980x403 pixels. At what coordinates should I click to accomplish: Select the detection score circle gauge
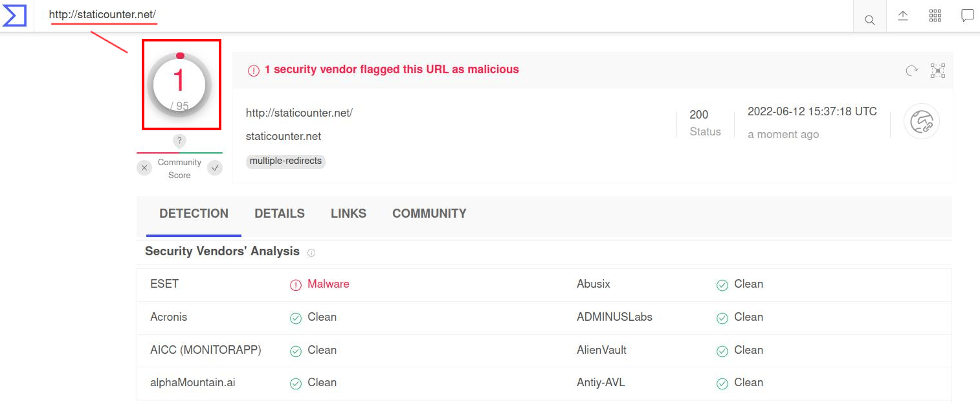(x=181, y=84)
